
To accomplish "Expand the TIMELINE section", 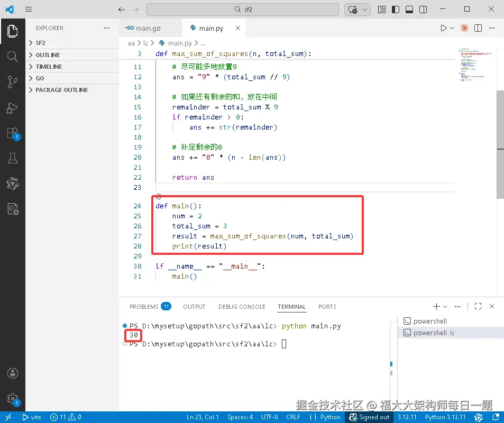I will [72, 67].
